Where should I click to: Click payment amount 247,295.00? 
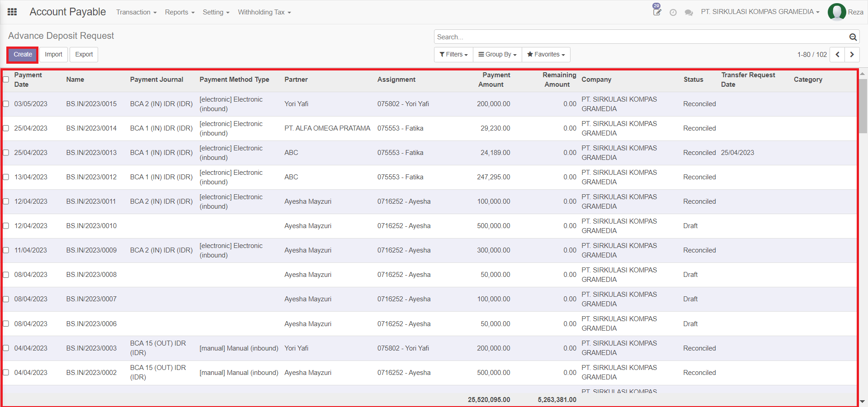click(493, 177)
